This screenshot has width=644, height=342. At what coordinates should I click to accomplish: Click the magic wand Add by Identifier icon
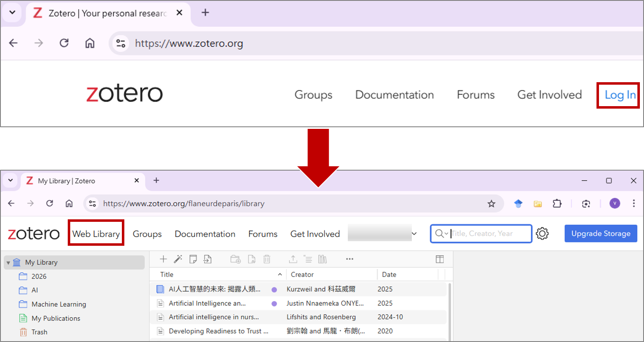[x=178, y=259]
